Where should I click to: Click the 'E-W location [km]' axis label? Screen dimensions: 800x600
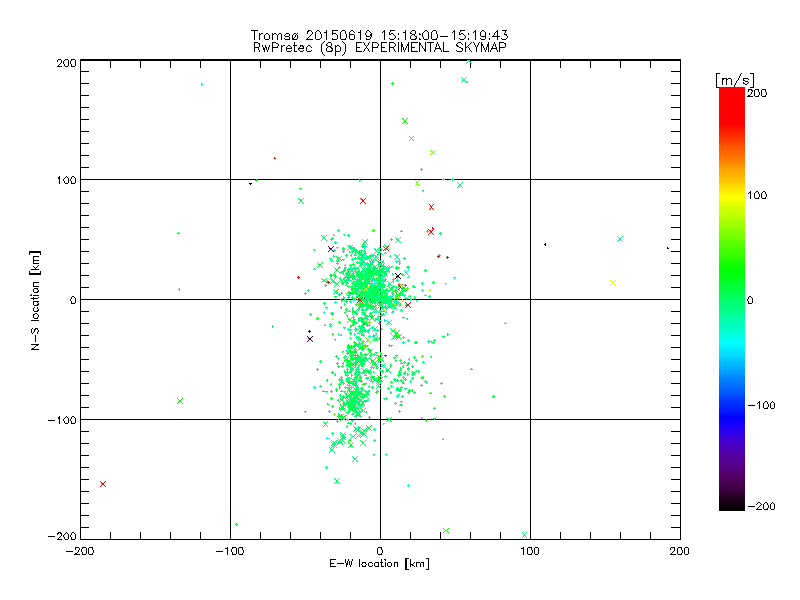coord(379,564)
